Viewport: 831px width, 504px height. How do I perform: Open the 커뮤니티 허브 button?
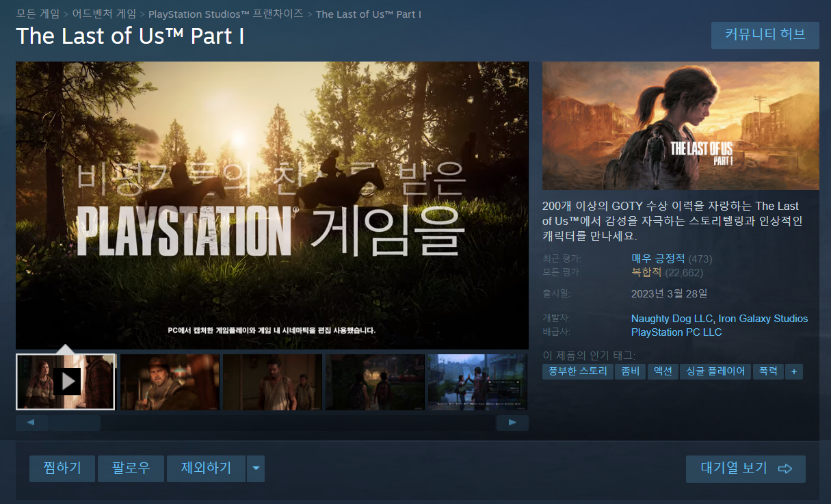click(765, 35)
